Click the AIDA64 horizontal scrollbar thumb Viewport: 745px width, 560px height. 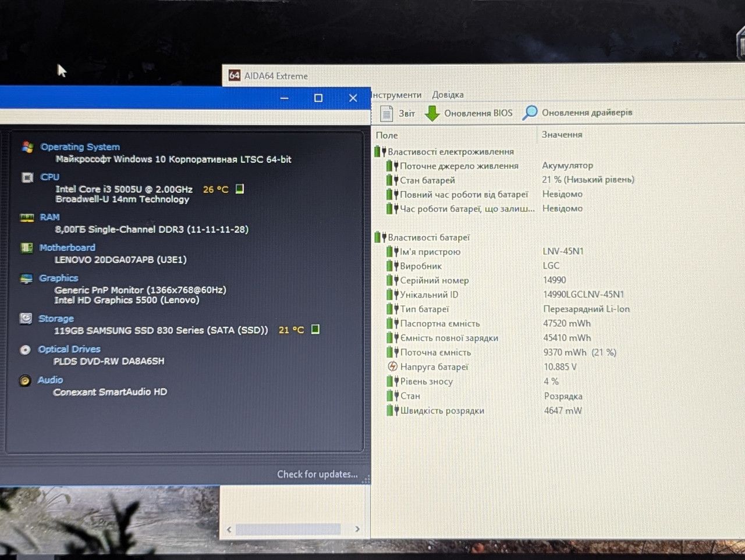coord(288,529)
